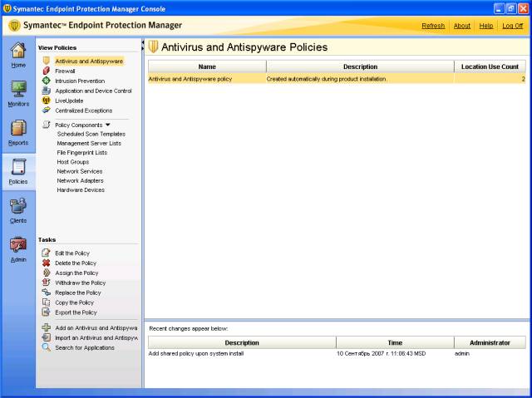Open Host Groups component

tap(72, 162)
